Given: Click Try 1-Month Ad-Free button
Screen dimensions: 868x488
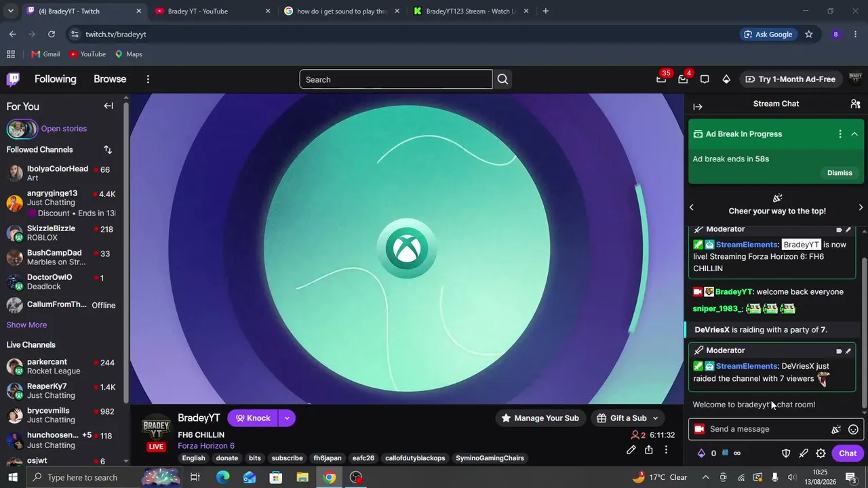Looking at the screenshot, I should point(790,79).
